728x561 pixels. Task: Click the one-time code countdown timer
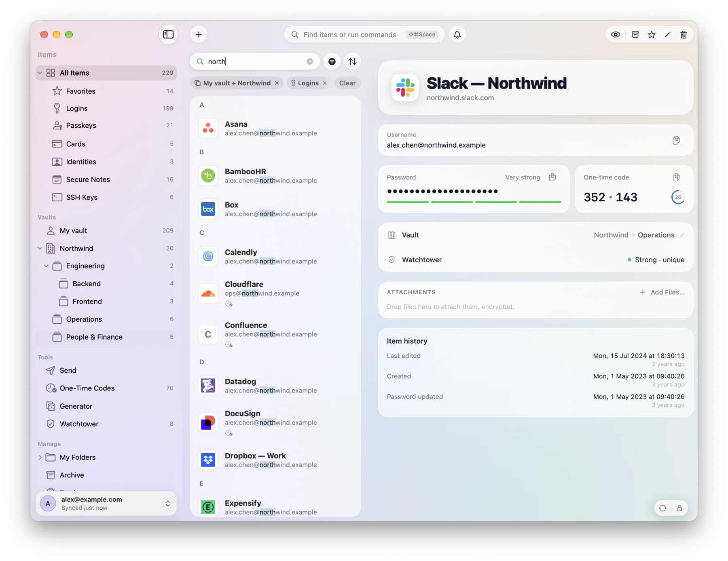pyautogui.click(x=678, y=197)
